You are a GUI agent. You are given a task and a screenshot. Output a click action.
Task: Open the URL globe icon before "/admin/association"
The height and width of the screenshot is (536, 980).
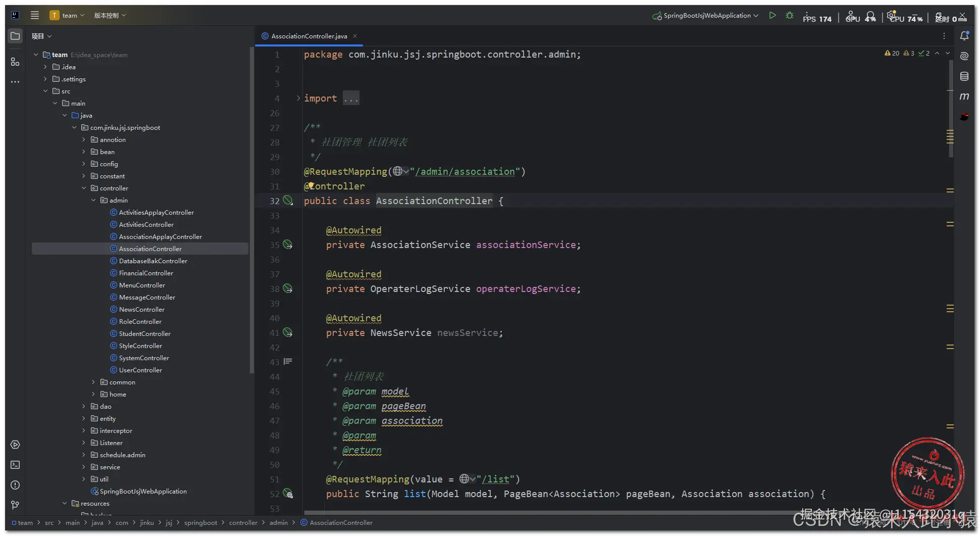400,171
